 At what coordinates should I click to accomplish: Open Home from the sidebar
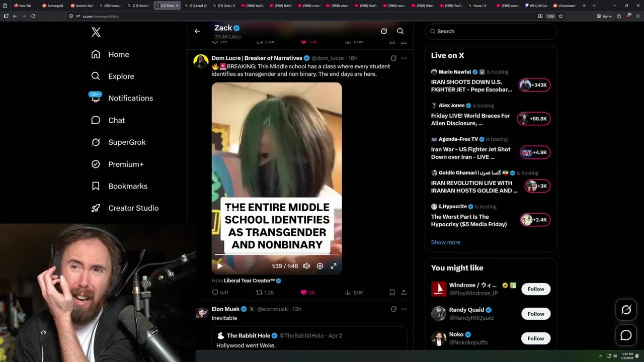pyautogui.click(x=110, y=54)
